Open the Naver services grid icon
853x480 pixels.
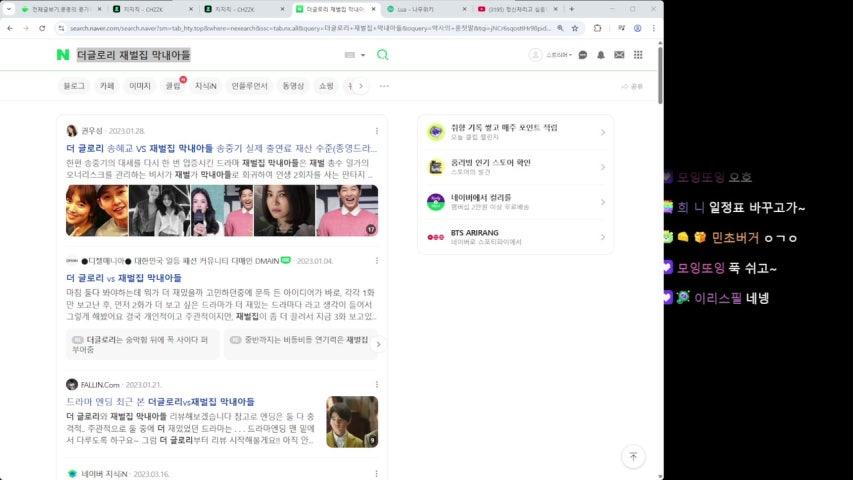[638, 55]
